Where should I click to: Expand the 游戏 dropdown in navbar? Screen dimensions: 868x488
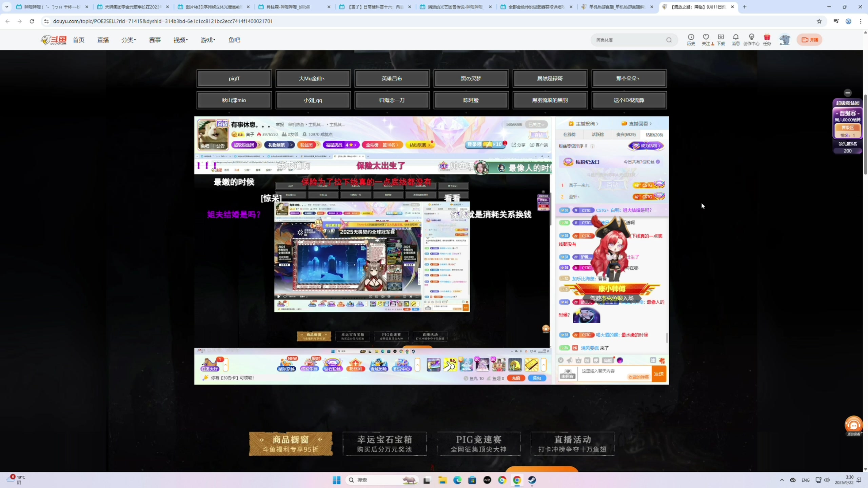pyautogui.click(x=208, y=40)
